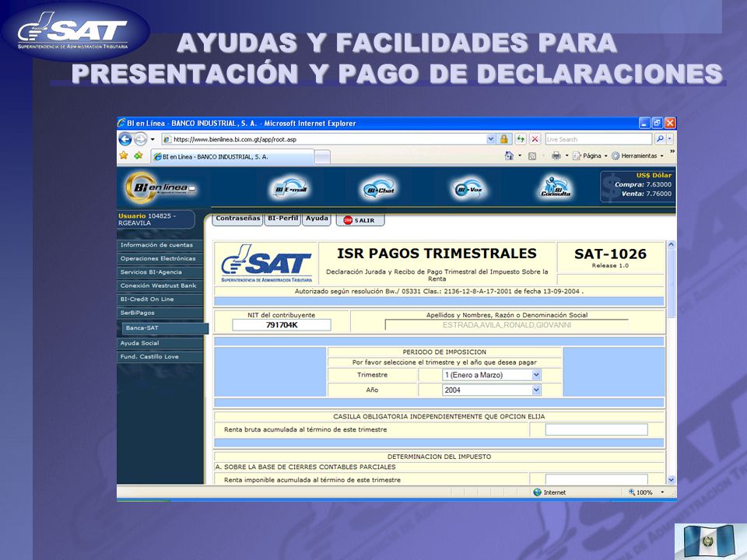Click the Home page icon
This screenshot has width=747, height=560.
509,156
